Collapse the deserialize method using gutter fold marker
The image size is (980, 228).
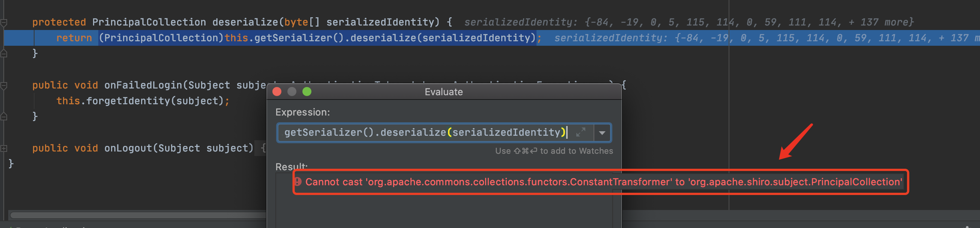pyautogui.click(x=4, y=22)
